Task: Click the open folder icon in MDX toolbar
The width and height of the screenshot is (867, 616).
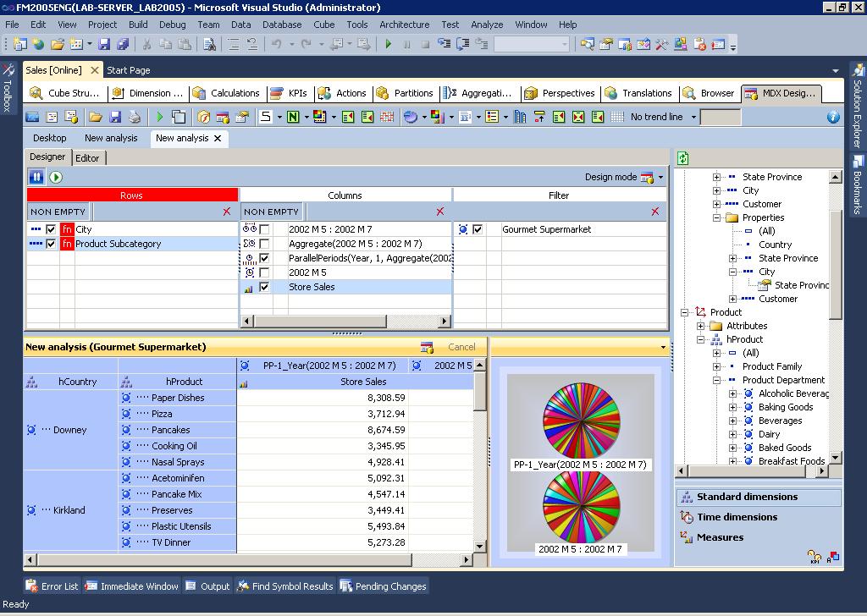Action: point(96,117)
